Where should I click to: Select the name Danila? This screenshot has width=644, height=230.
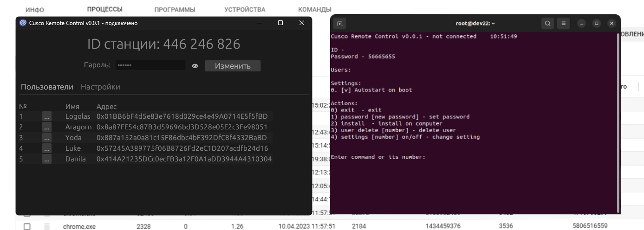(76, 159)
